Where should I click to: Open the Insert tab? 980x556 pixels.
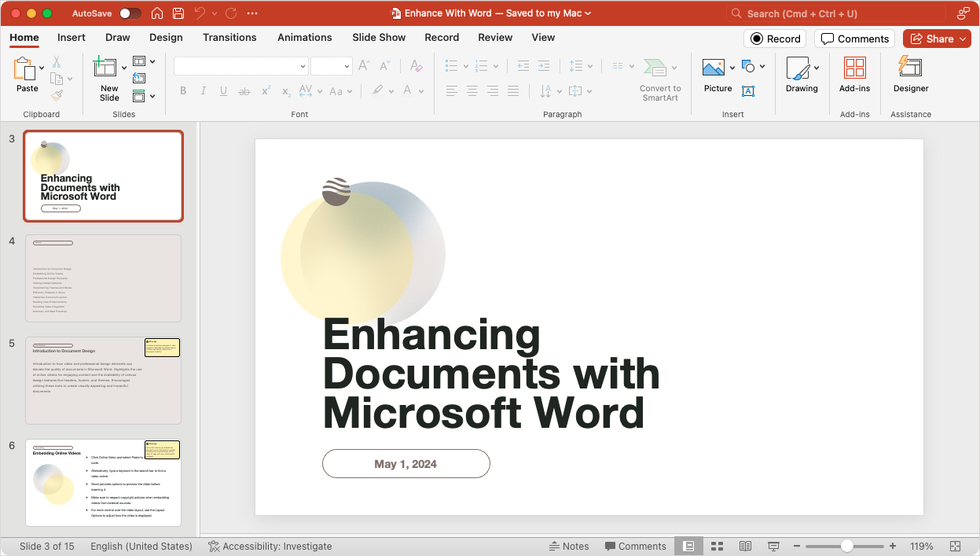[x=72, y=37]
